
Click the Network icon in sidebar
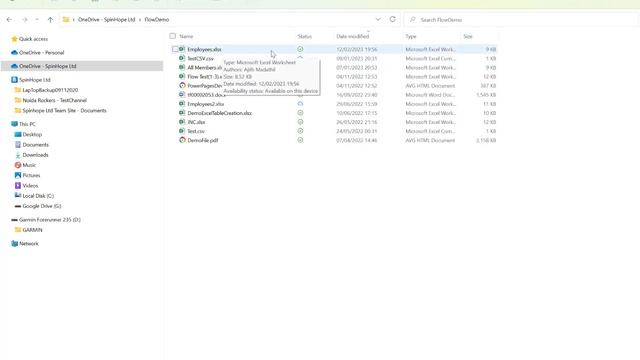[x=14, y=244]
